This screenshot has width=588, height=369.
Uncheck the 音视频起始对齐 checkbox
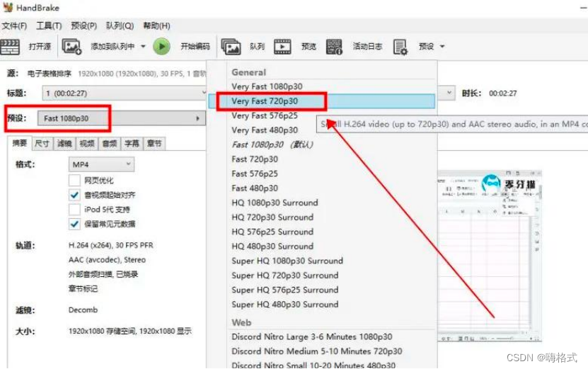(74, 195)
